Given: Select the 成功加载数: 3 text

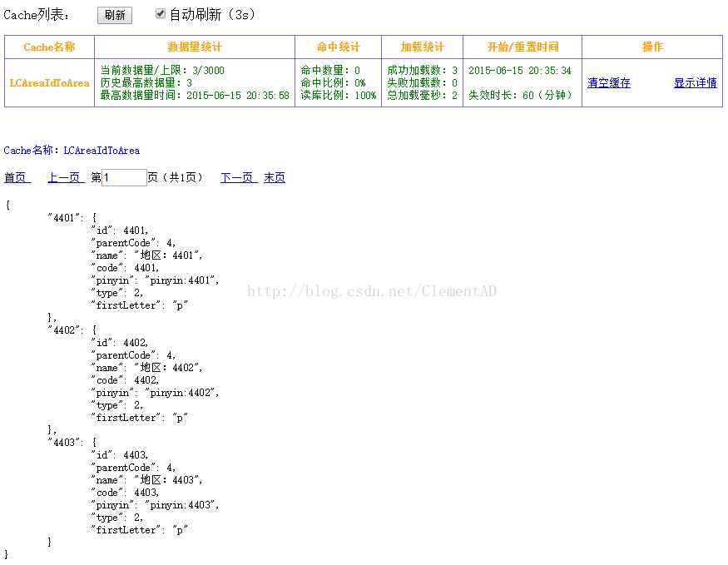Looking at the screenshot, I should point(422,70).
